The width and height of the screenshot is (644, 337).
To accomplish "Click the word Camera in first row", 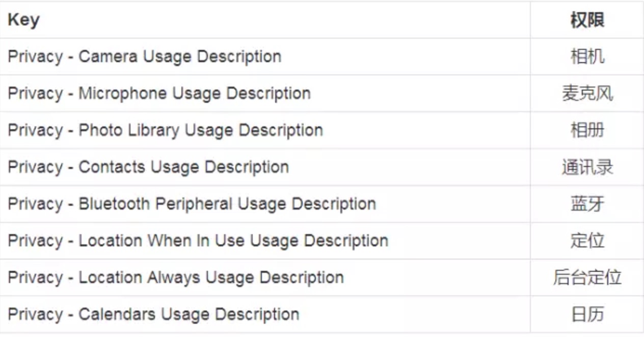I will [108, 57].
